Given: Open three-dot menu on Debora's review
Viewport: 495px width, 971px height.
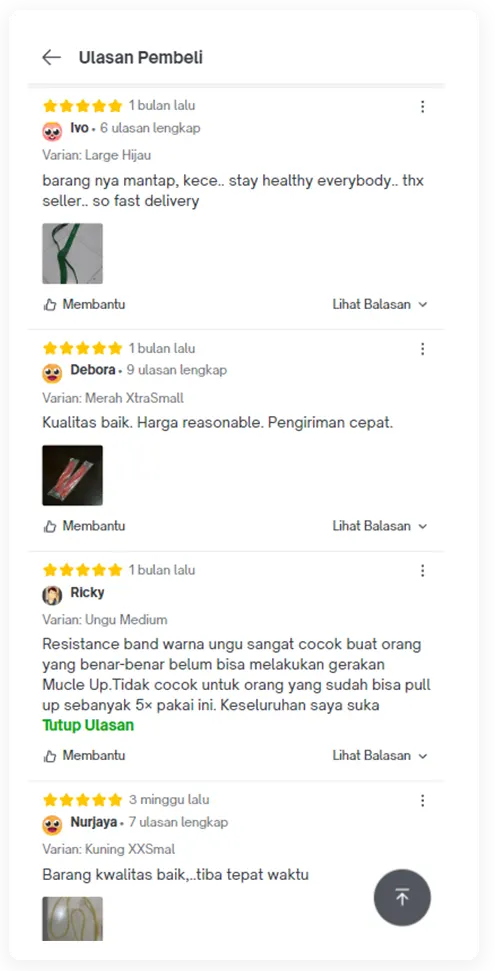Looking at the screenshot, I should click(423, 349).
